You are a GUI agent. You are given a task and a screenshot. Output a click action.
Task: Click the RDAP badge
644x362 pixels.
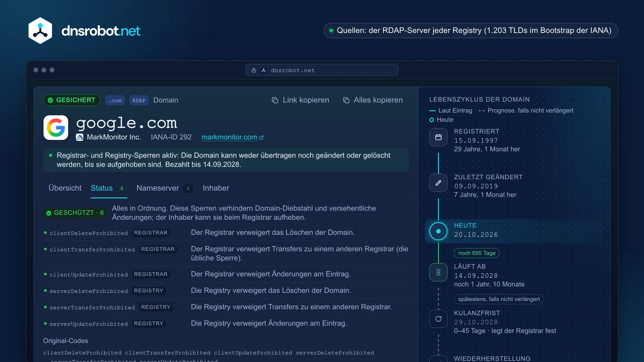139,101
